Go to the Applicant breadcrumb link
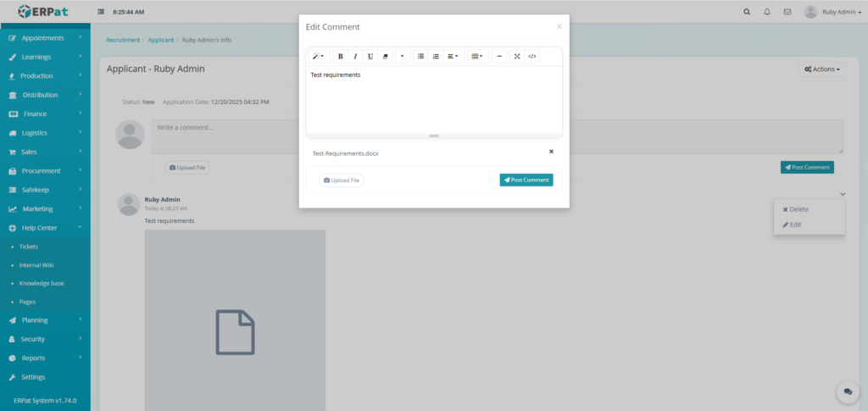This screenshot has width=868, height=411. 161,40
